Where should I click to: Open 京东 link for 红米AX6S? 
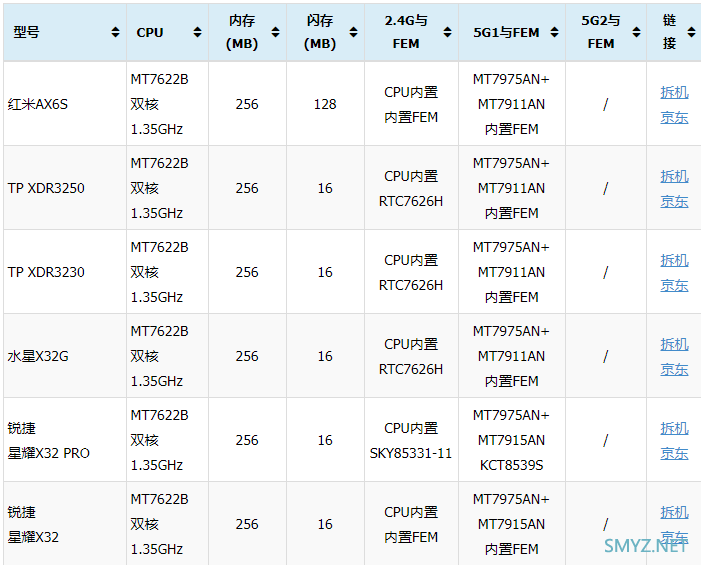(x=674, y=117)
